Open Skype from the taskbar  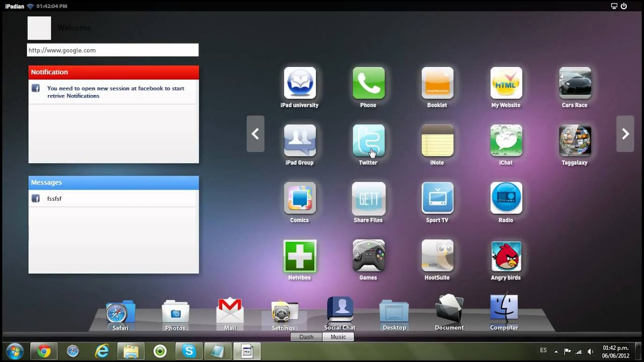[189, 351]
